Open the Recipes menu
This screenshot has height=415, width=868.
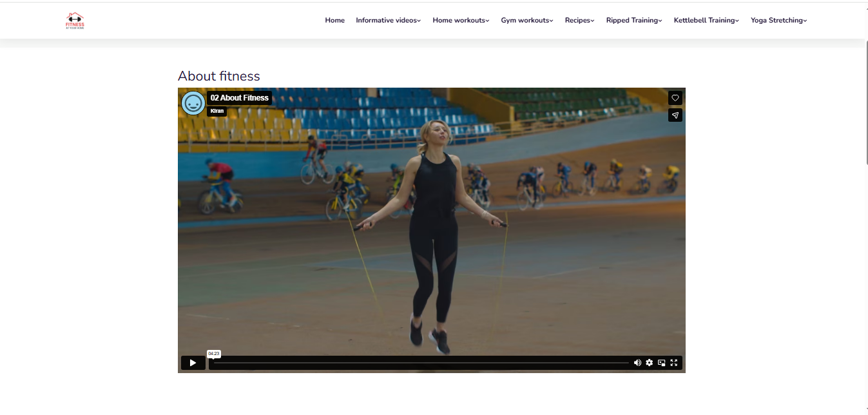point(579,21)
